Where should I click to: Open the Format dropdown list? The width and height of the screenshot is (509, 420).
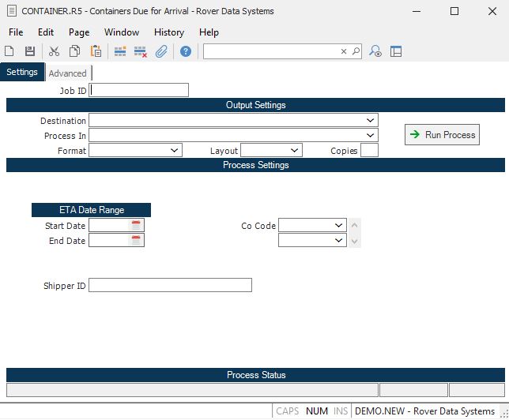tap(175, 151)
